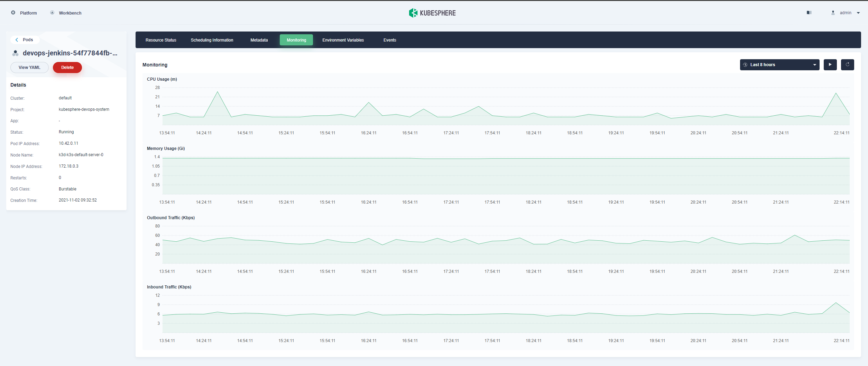Screen dimensions: 868x366
Task: Open the notifications panel icon near admin
Action: pyautogui.click(x=809, y=12)
